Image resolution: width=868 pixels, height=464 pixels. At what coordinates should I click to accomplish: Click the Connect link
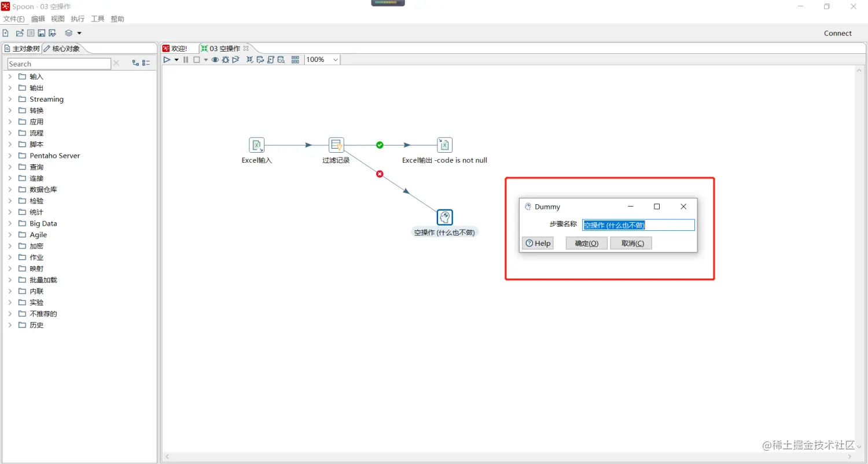pyautogui.click(x=838, y=34)
